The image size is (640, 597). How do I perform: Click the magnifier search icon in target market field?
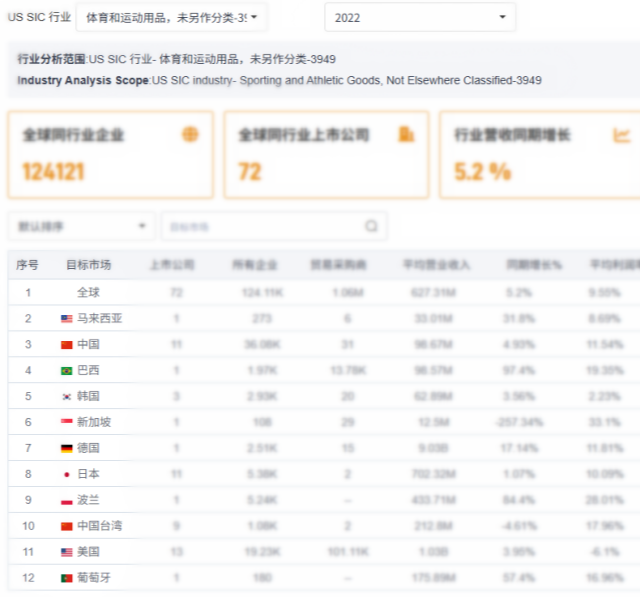371,226
